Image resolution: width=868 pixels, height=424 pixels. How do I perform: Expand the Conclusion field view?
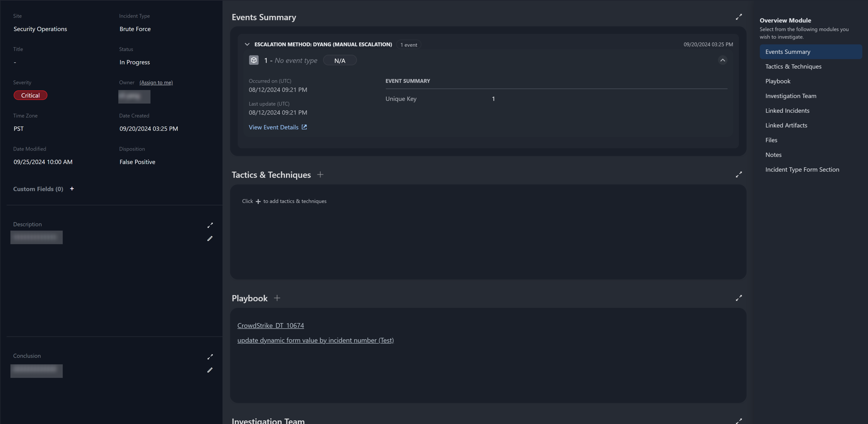pos(210,357)
